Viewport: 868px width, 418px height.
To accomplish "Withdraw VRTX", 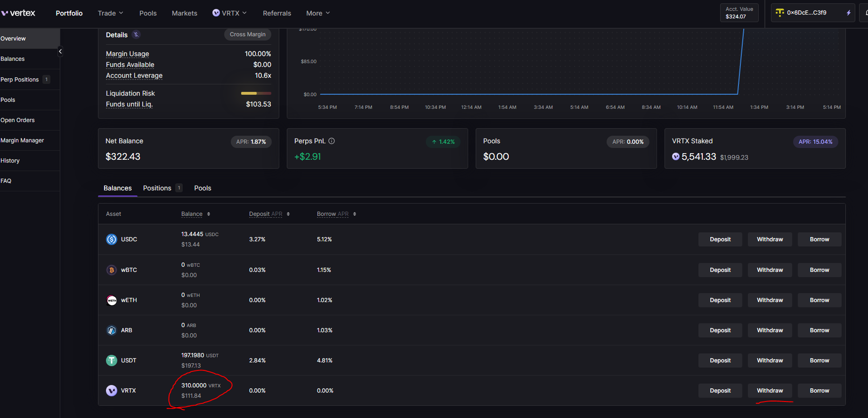I will click(x=770, y=391).
